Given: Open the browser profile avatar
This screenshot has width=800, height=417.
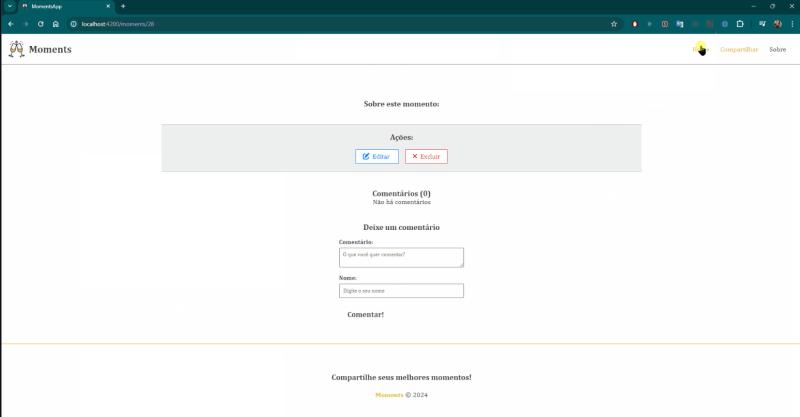Looking at the screenshot, I should click(778, 24).
